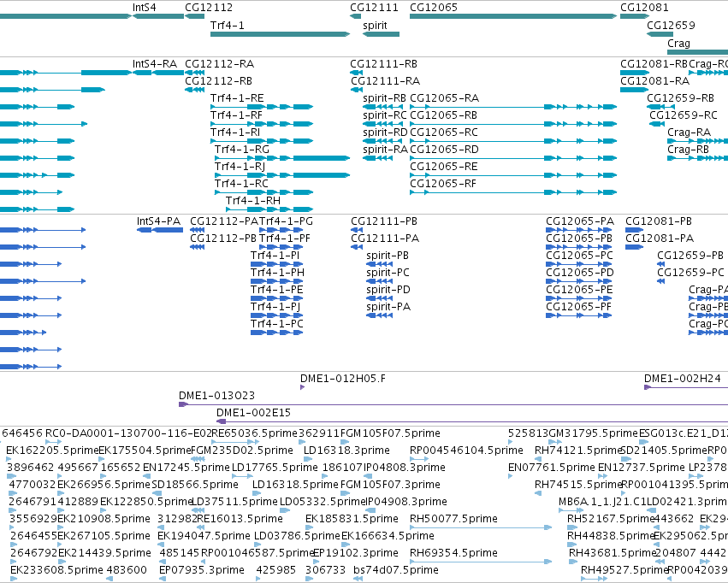The width and height of the screenshot is (728, 583).
Task: Click EST label bs74d07.5prime
Action: pos(396,570)
